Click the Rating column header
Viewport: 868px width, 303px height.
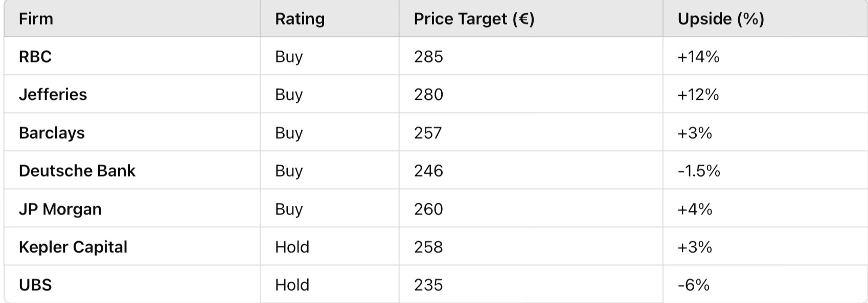pyautogui.click(x=300, y=19)
